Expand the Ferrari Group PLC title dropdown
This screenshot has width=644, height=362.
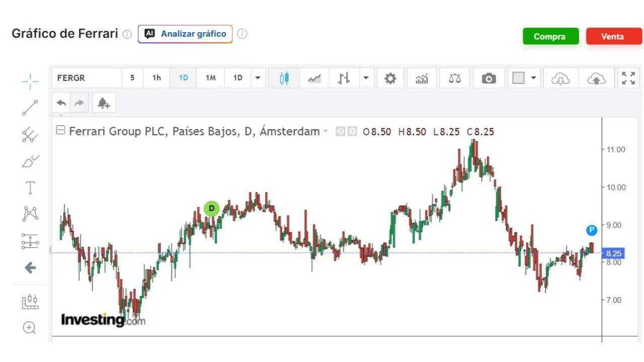click(326, 131)
